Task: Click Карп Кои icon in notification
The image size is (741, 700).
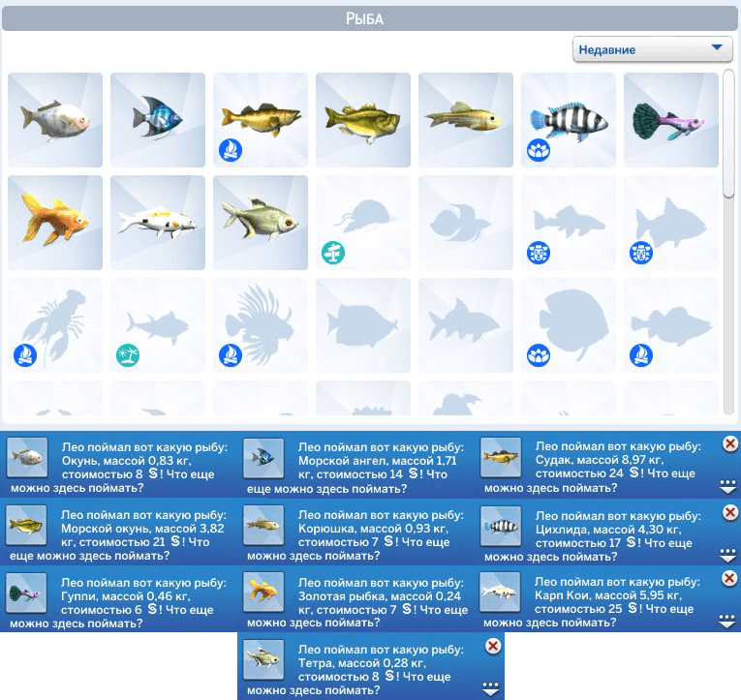Action: coord(500,592)
